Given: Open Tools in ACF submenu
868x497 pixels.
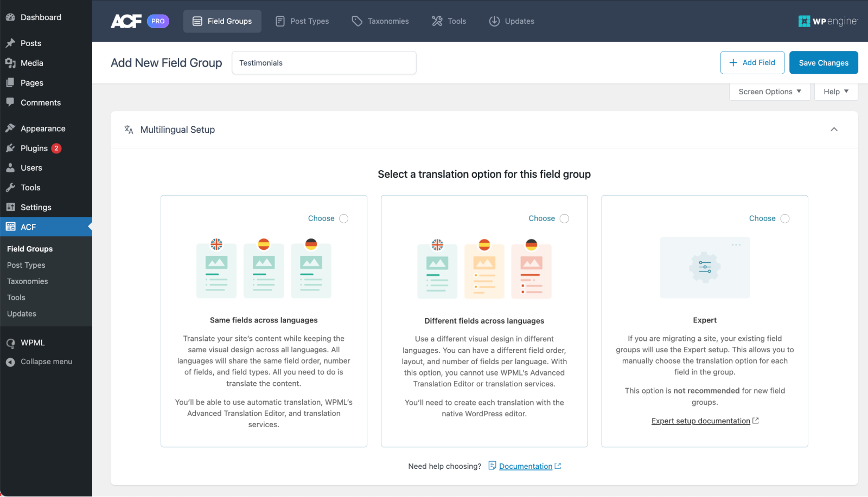Looking at the screenshot, I should click(x=16, y=298).
